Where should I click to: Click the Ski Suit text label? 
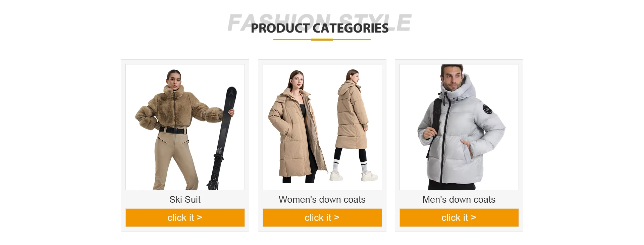point(185,200)
